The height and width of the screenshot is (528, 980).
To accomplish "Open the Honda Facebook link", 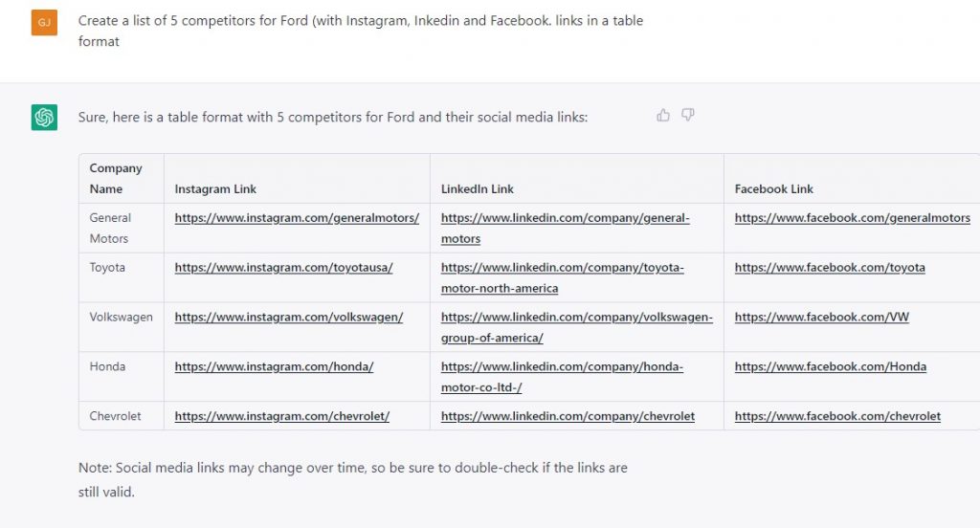I will pyautogui.click(x=831, y=366).
